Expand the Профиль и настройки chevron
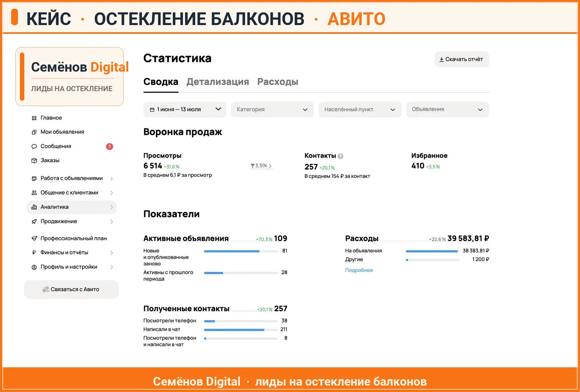 (112, 267)
